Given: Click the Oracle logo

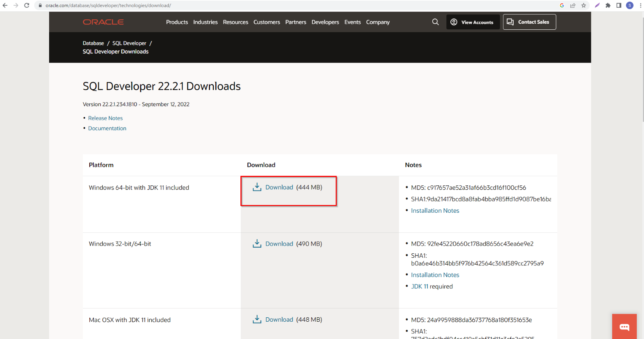Looking at the screenshot, I should coord(103,22).
